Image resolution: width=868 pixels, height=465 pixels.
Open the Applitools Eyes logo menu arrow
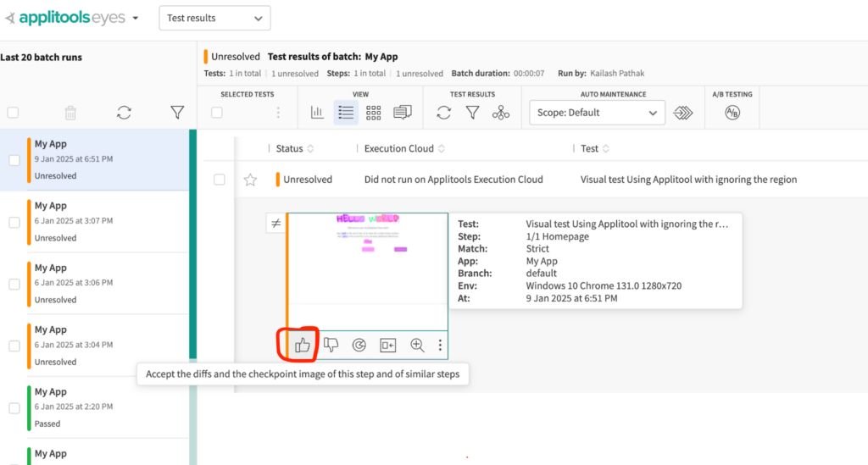(136, 18)
